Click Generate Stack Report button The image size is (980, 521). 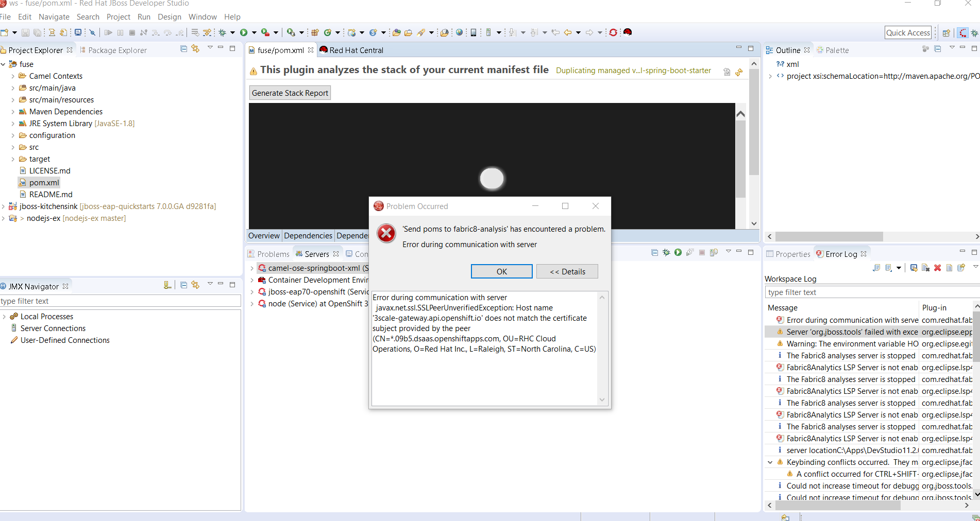click(x=290, y=93)
